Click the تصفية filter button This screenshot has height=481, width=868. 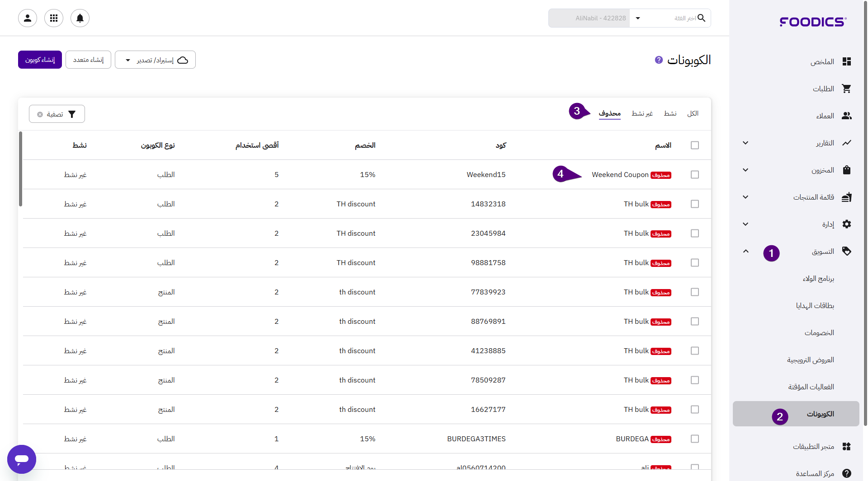(57, 114)
